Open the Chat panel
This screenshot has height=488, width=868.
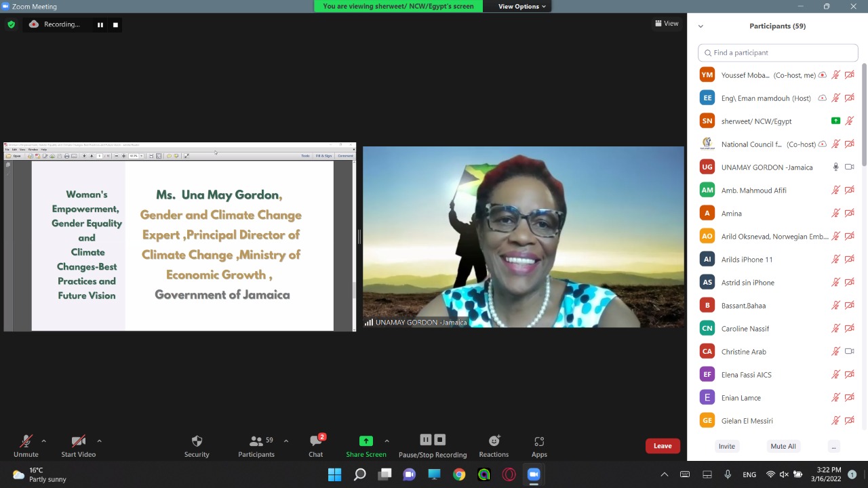[315, 445]
